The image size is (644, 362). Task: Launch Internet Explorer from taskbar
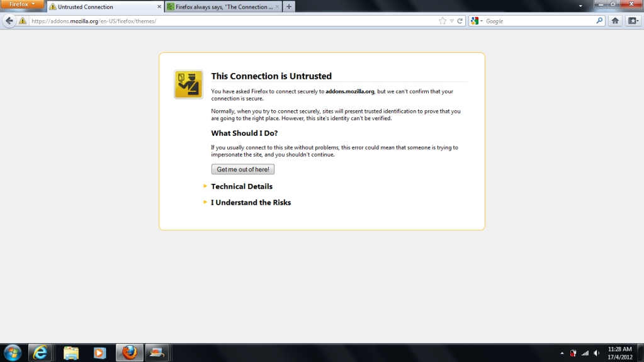[40, 353]
